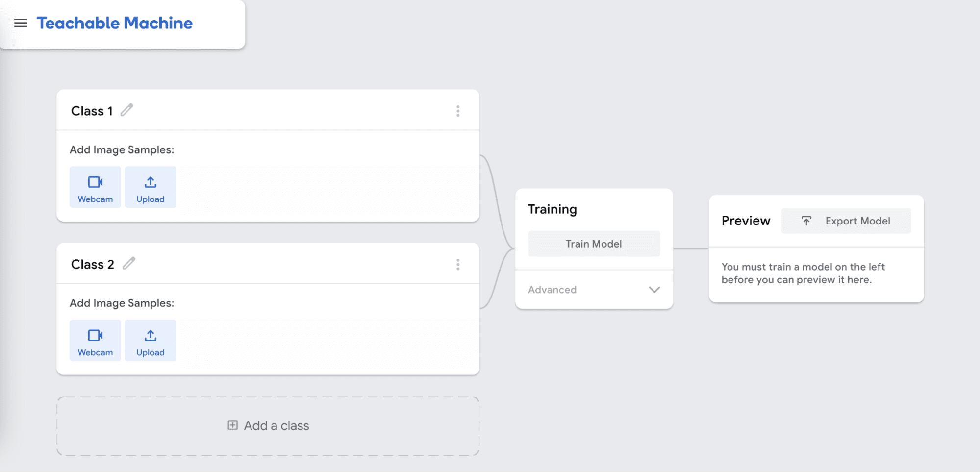Click the export arrow icon in Preview

pos(806,221)
